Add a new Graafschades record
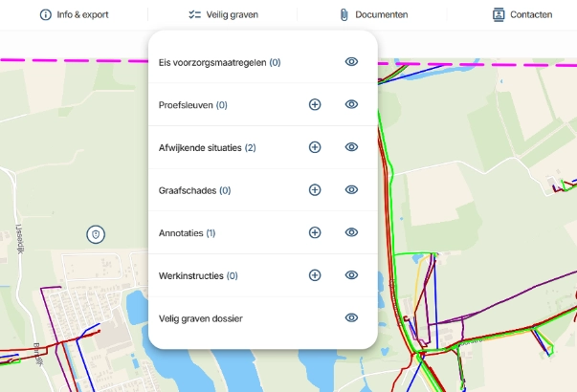This screenshot has height=392, width=577. [315, 189]
